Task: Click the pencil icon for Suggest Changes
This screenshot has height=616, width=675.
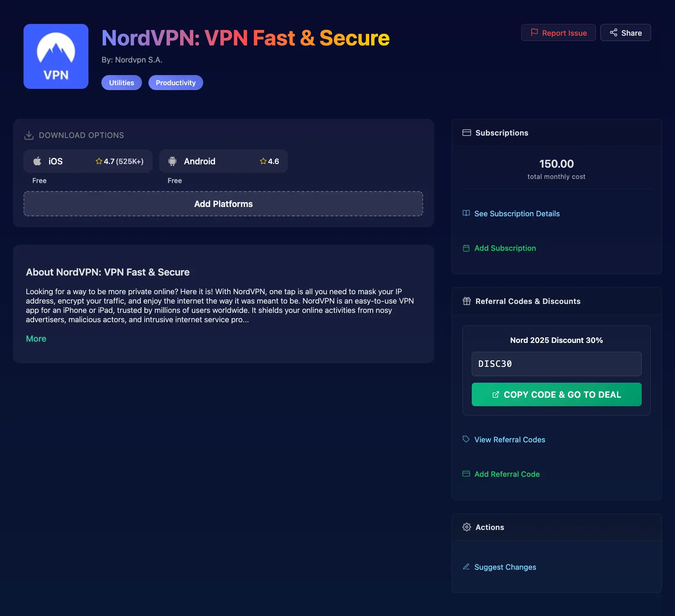Action: click(x=466, y=567)
